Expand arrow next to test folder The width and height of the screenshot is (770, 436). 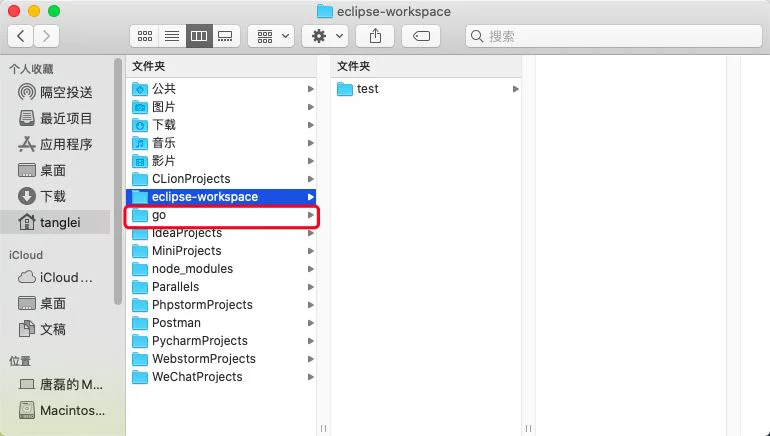515,89
